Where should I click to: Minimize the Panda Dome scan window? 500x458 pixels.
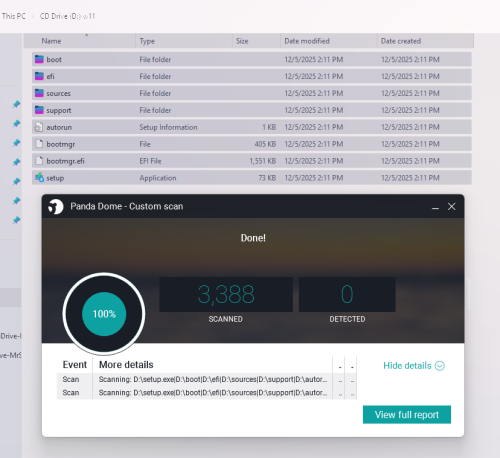click(x=435, y=207)
